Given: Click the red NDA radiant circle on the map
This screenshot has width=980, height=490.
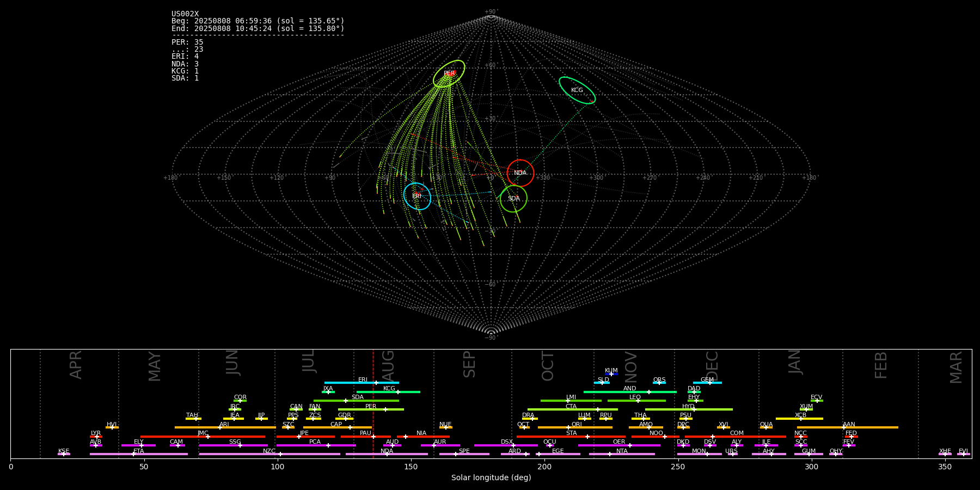Looking at the screenshot, I should [x=520, y=173].
